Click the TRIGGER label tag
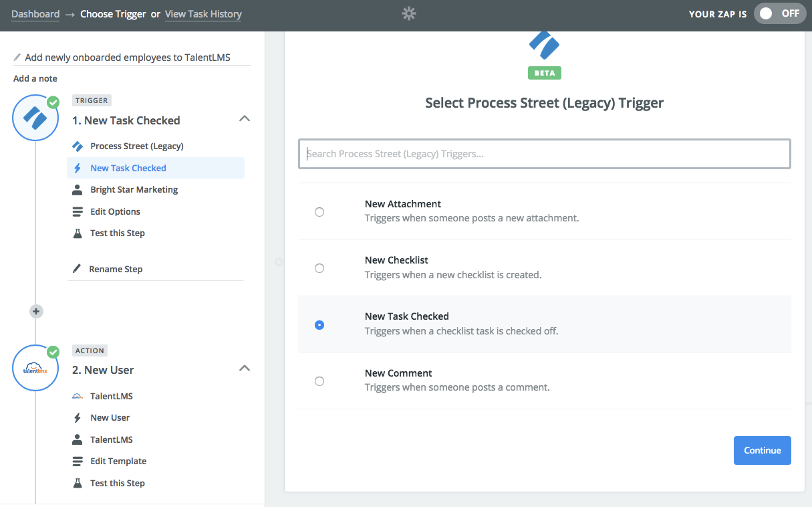 click(92, 100)
